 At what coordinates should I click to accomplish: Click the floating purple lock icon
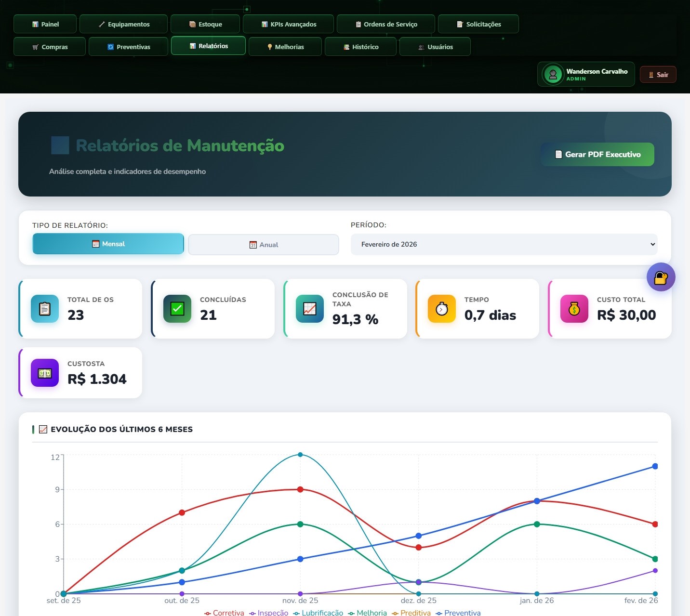click(661, 277)
